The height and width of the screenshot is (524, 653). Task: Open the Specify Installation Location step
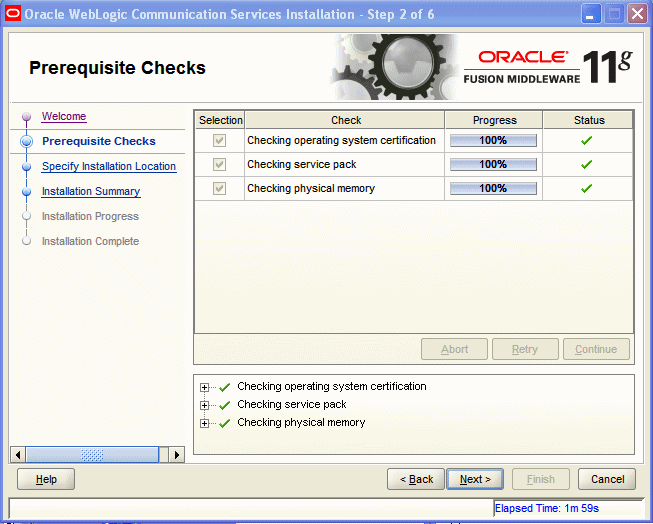coord(109,166)
